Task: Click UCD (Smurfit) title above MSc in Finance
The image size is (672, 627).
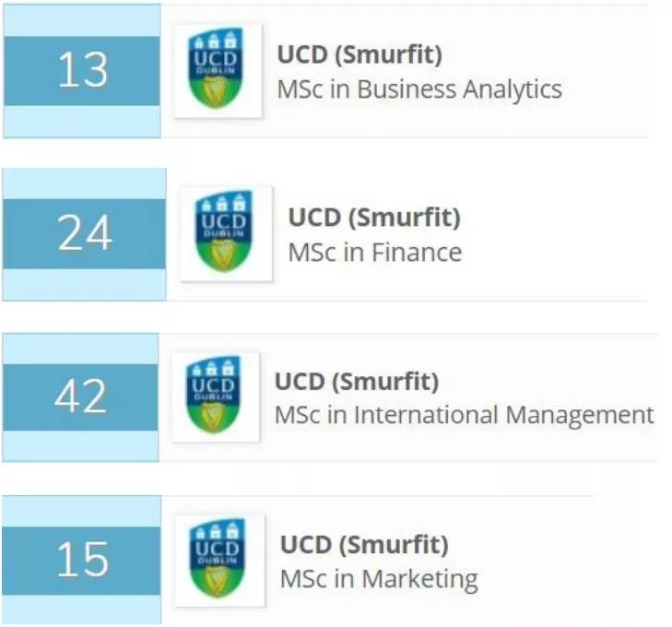Action: (x=373, y=218)
